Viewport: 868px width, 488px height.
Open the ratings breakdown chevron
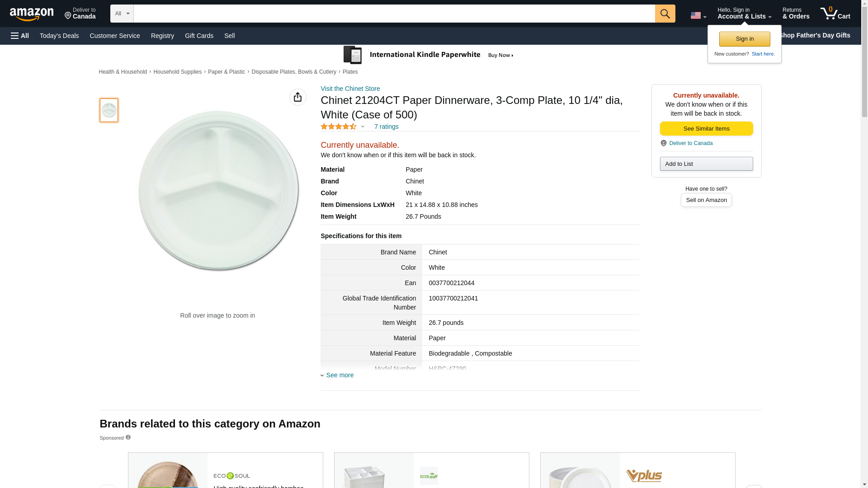[x=363, y=127]
